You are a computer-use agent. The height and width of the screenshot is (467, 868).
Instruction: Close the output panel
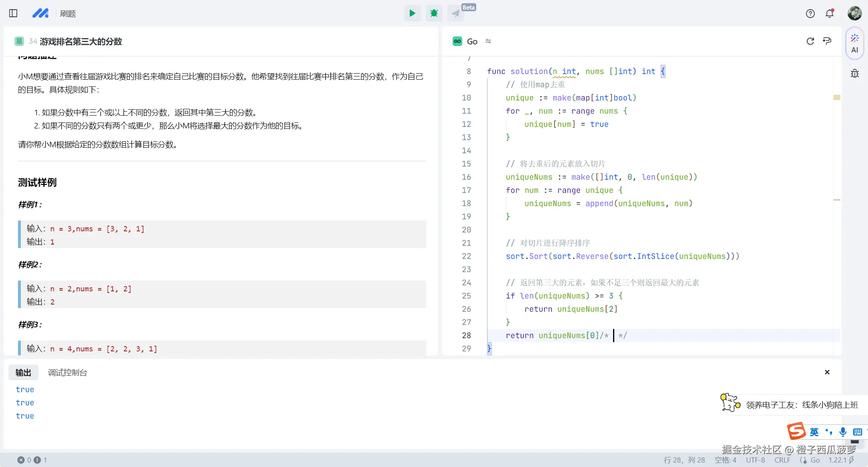pyautogui.click(x=827, y=372)
